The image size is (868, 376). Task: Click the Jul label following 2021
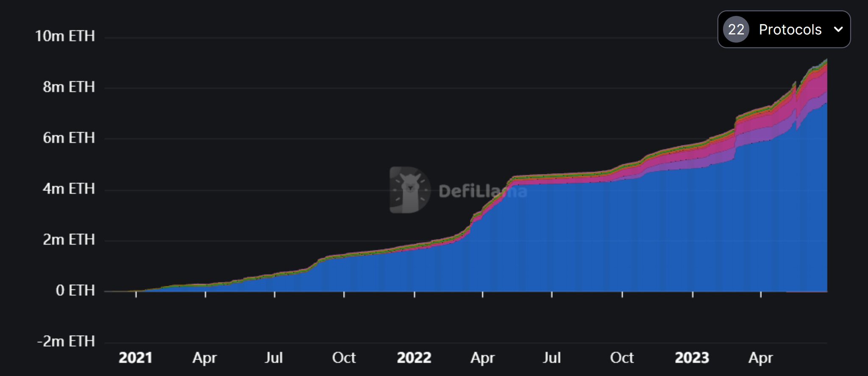(x=274, y=358)
